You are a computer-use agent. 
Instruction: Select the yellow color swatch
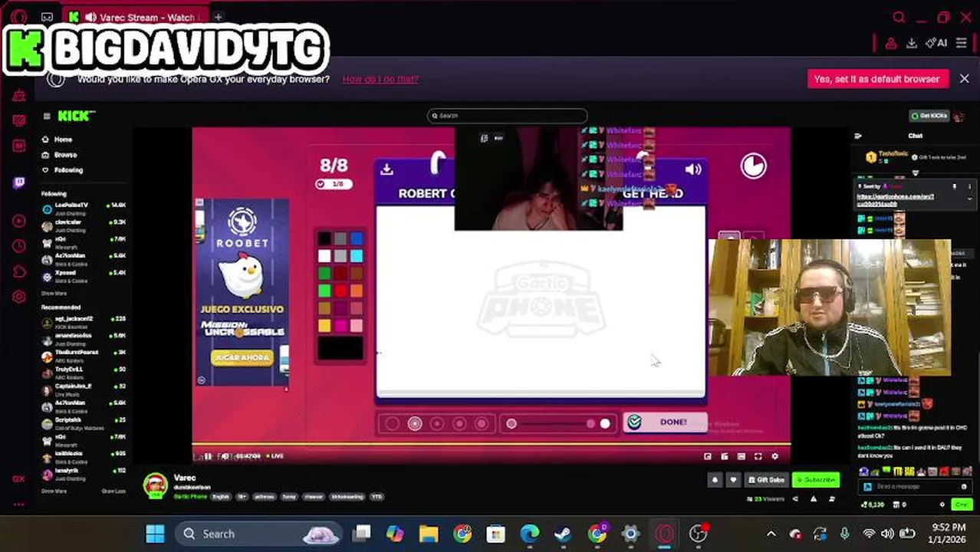pyautogui.click(x=324, y=326)
